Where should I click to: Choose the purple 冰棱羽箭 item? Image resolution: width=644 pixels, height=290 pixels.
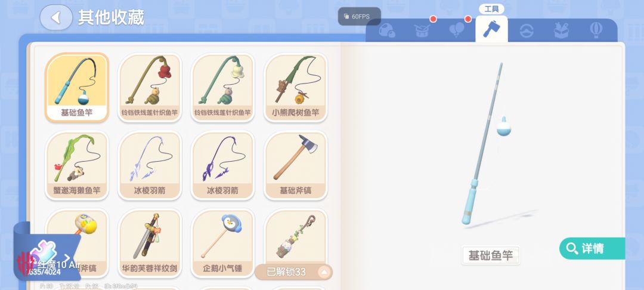(x=222, y=165)
